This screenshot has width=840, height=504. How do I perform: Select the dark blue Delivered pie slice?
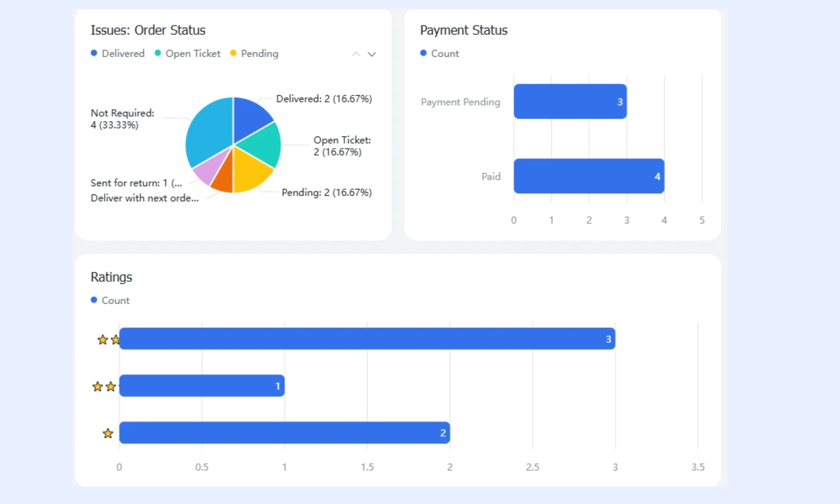(251, 118)
